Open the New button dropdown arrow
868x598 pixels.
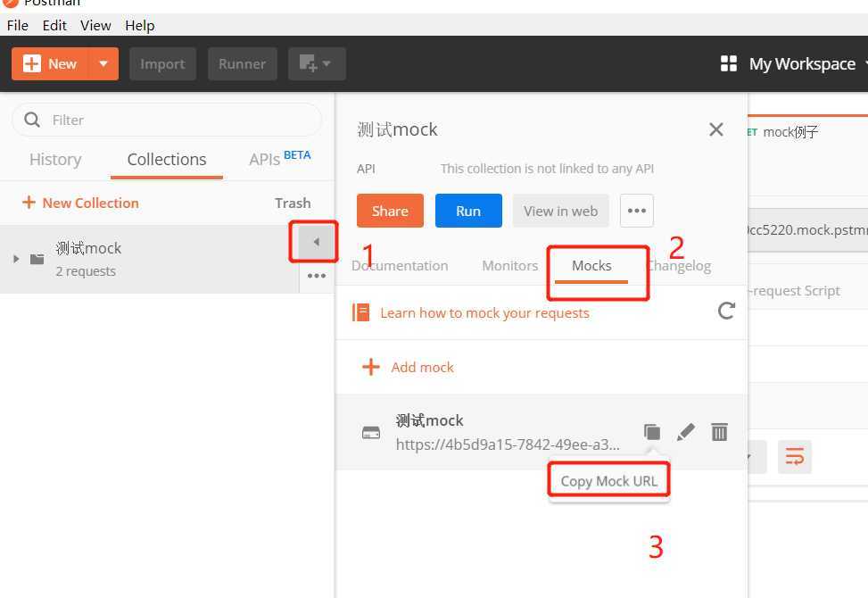(103, 63)
